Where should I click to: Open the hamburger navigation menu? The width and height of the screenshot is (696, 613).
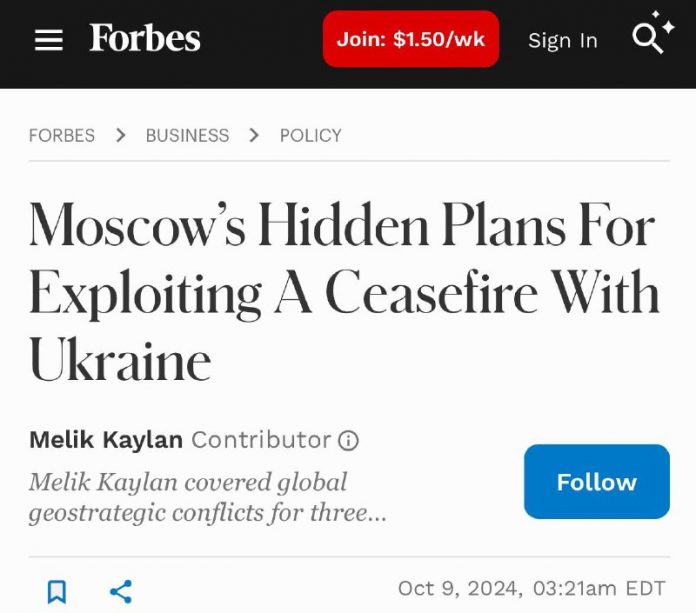click(48, 40)
